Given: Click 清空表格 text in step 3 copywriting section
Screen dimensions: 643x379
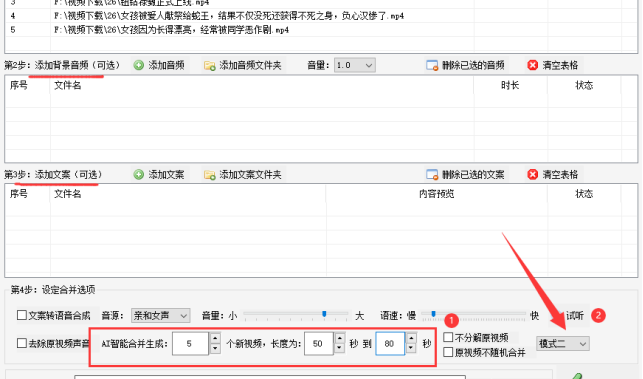Looking at the screenshot, I should click(x=560, y=175).
